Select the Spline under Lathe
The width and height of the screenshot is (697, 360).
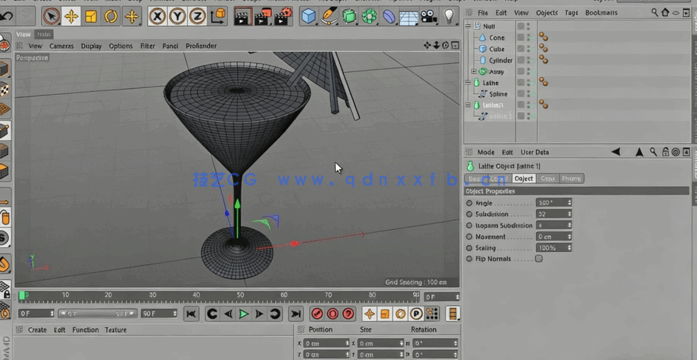tap(498, 94)
